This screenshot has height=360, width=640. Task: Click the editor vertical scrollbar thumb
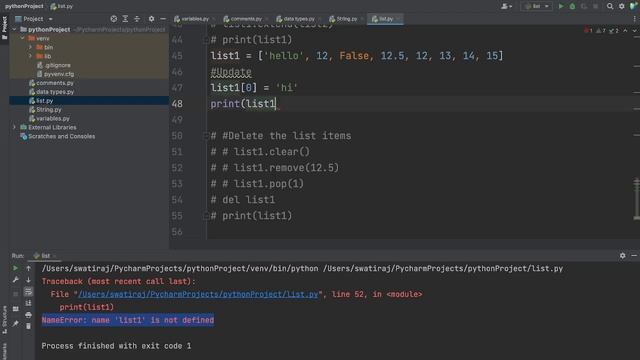pyautogui.click(x=636, y=198)
